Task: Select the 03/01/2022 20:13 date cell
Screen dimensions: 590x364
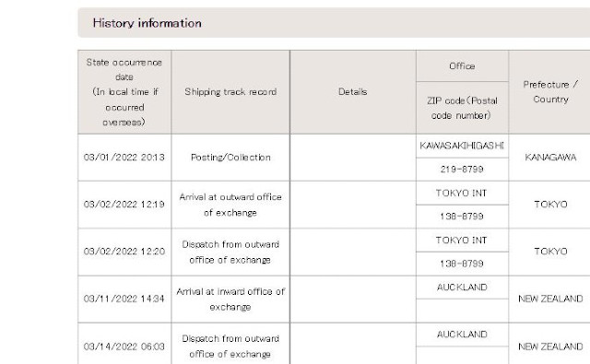Action: 124,158
